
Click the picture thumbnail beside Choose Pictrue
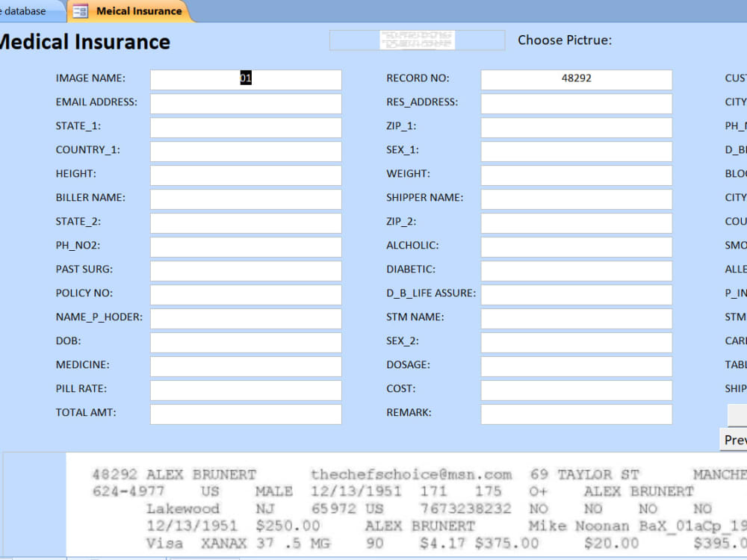418,40
